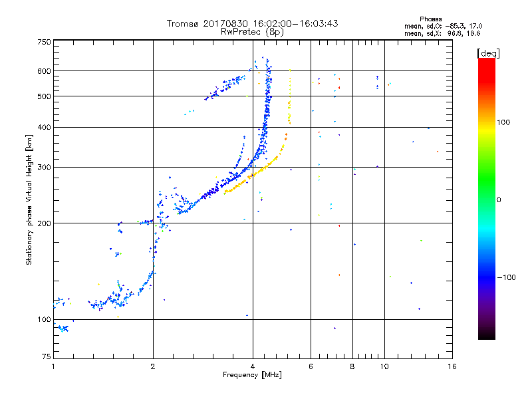The image size is (532, 399).
Task: Click the plot title 'Tromsø 20170830 16:02:00–16:03:43'
Action: coord(252,23)
